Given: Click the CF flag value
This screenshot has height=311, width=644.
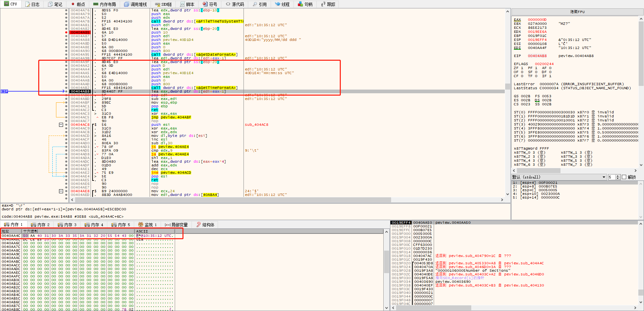Looking at the screenshot, I should (522, 76).
